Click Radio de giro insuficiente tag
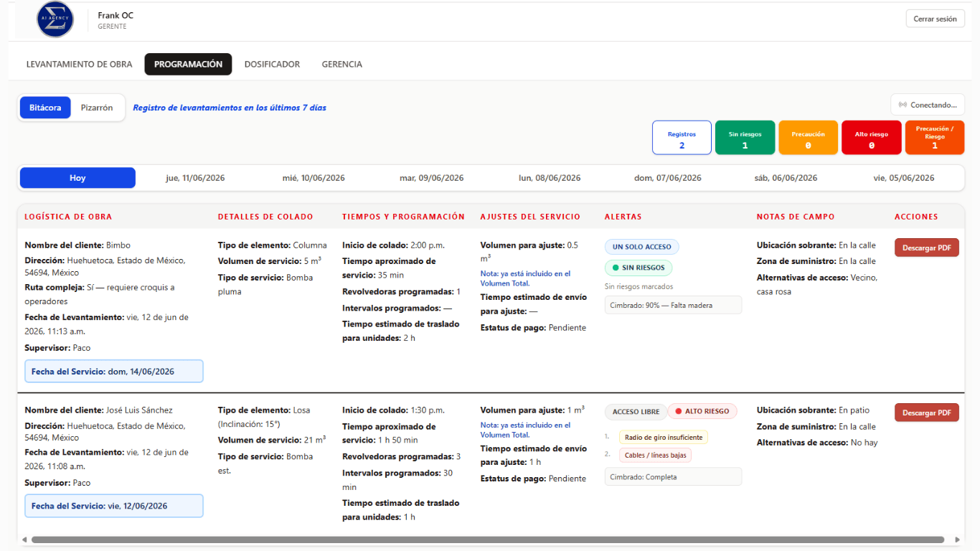This screenshot has height=551, width=980. coord(664,437)
